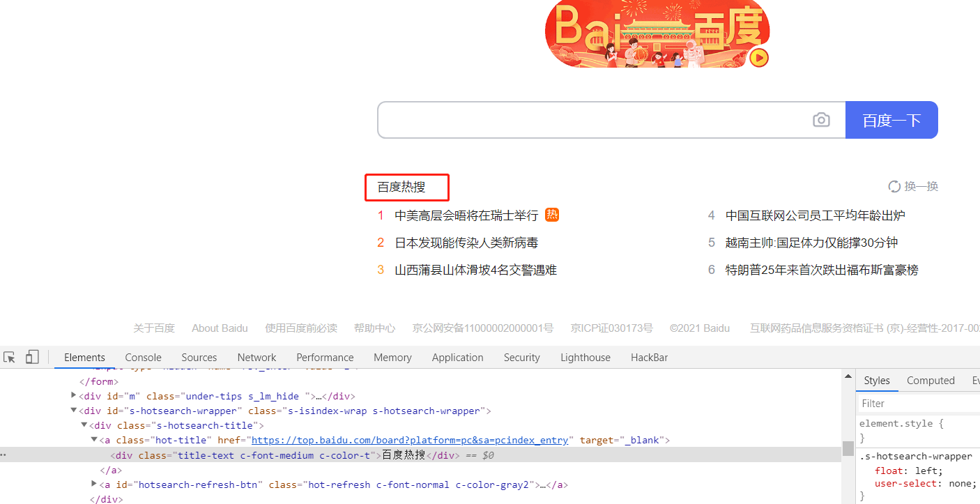Click the 换一换 refresh link text
The height and width of the screenshot is (504, 980).
pyautogui.click(x=921, y=186)
